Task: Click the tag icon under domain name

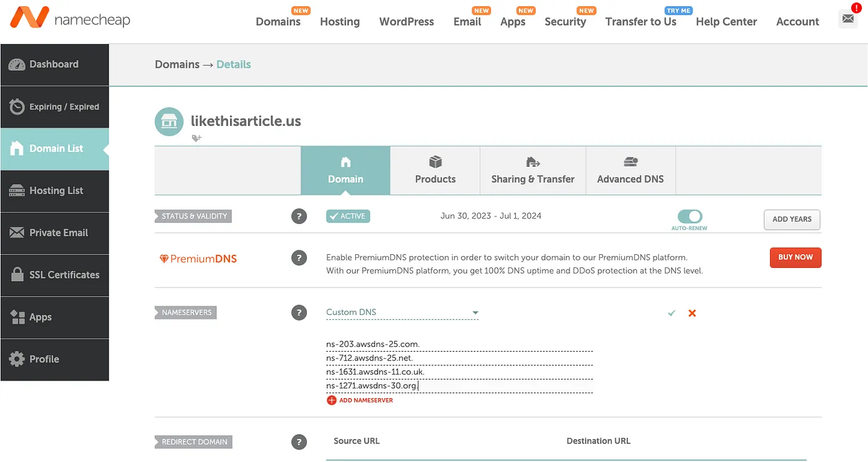Action: click(197, 138)
